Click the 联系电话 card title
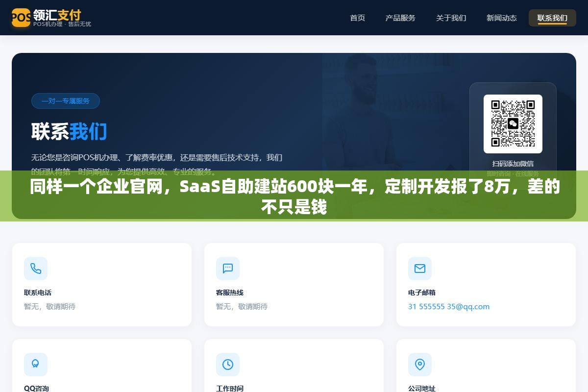 pos(38,293)
